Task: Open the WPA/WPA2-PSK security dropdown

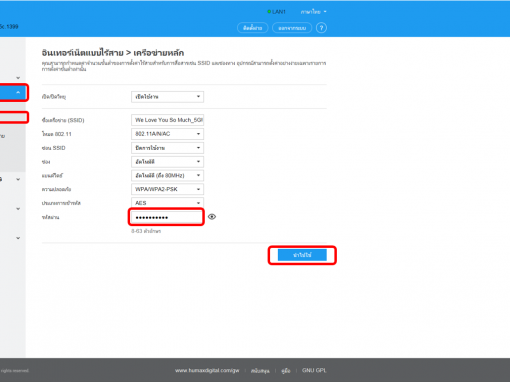Action: pyautogui.click(x=167, y=189)
